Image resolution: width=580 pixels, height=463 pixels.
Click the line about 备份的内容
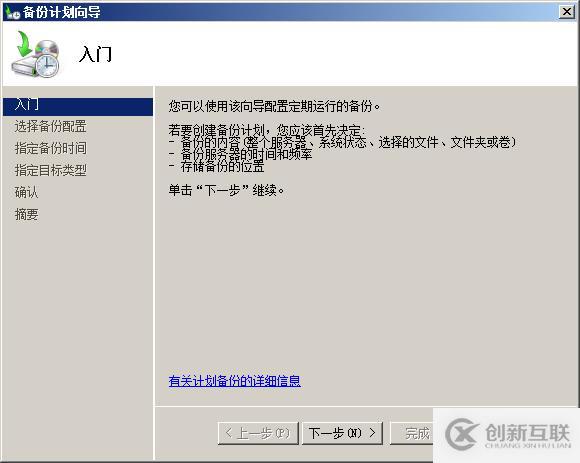[342, 142]
